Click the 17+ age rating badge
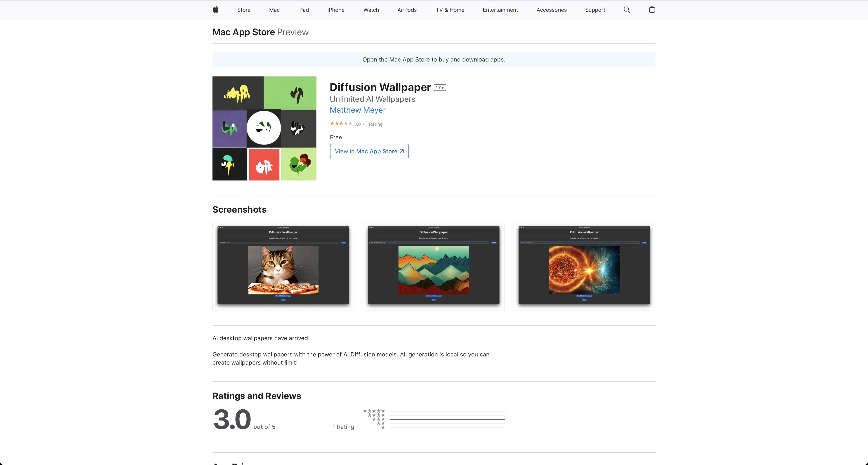 [440, 88]
